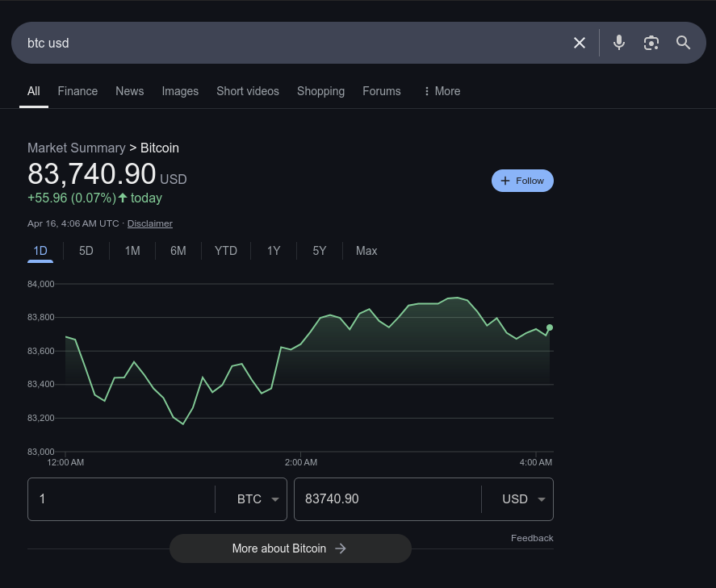Switch to the Finance tab
The width and height of the screenshot is (716, 588).
click(x=77, y=91)
